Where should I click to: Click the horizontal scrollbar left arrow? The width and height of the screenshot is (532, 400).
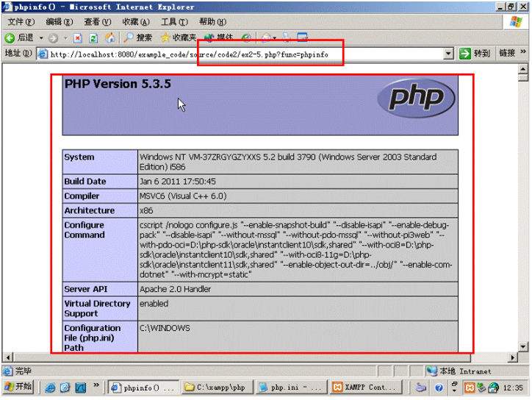point(8,357)
